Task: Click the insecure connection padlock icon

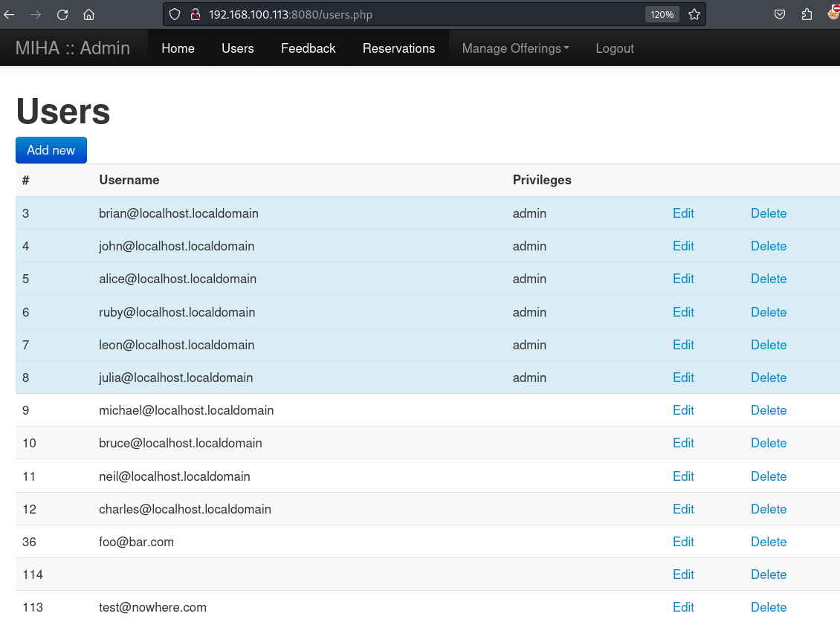Action: tap(196, 14)
